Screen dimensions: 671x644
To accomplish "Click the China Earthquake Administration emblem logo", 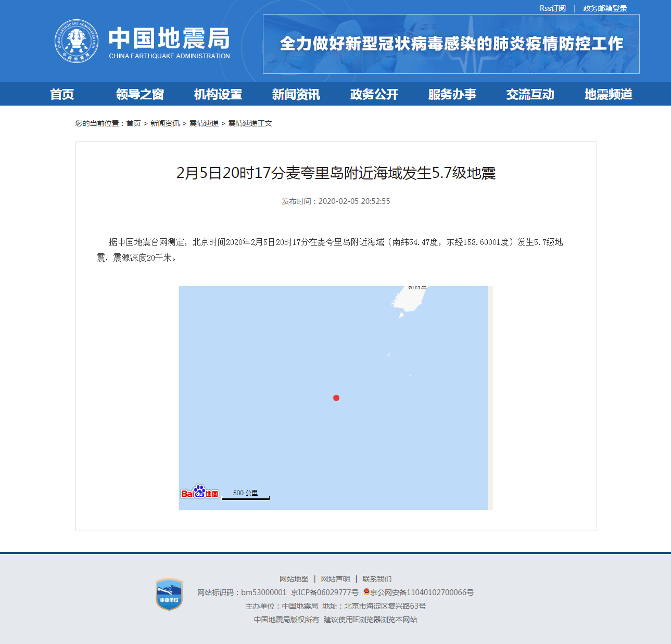I will tap(77, 41).
